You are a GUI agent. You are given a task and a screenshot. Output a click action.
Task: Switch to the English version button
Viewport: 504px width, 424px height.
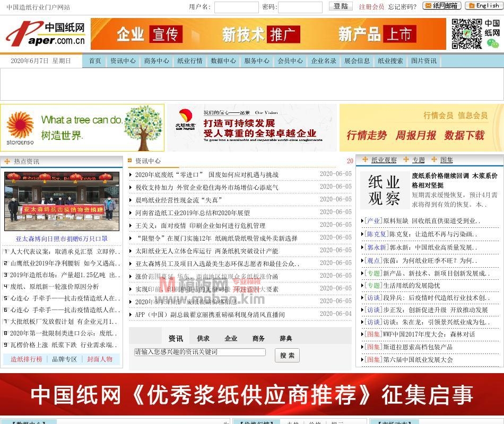(484, 6)
